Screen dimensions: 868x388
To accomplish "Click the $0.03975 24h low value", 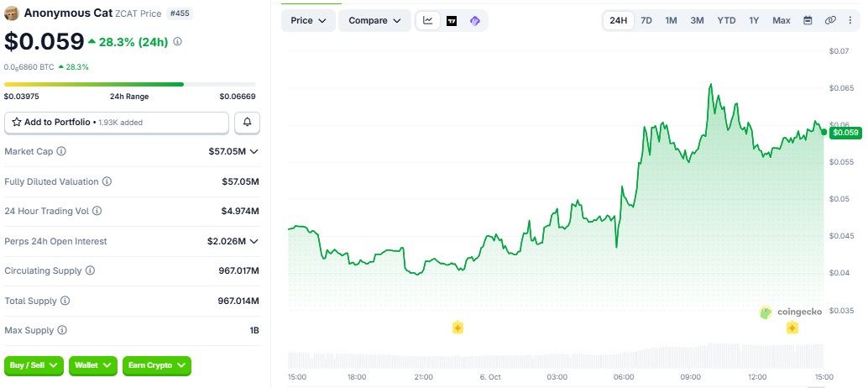I will 22,97.
